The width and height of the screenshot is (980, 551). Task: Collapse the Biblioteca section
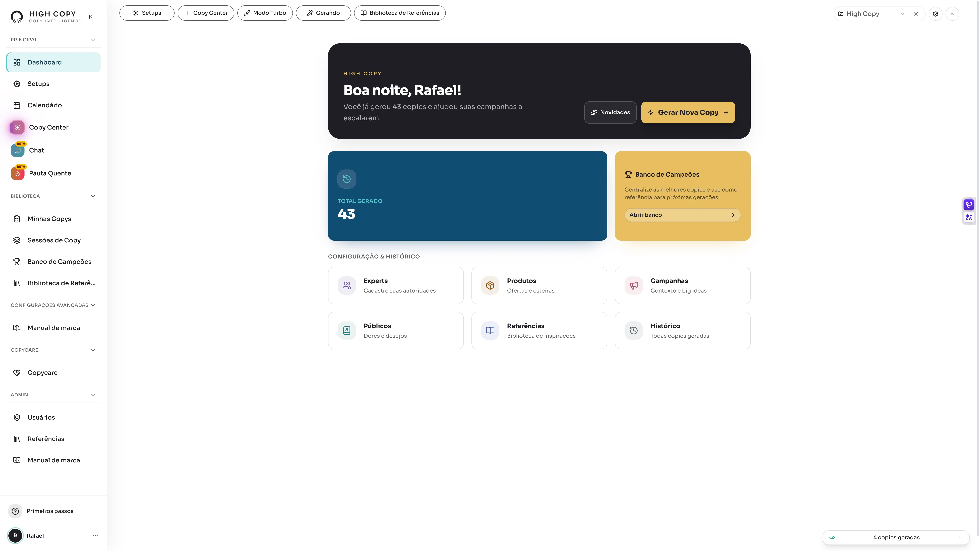[x=93, y=196]
